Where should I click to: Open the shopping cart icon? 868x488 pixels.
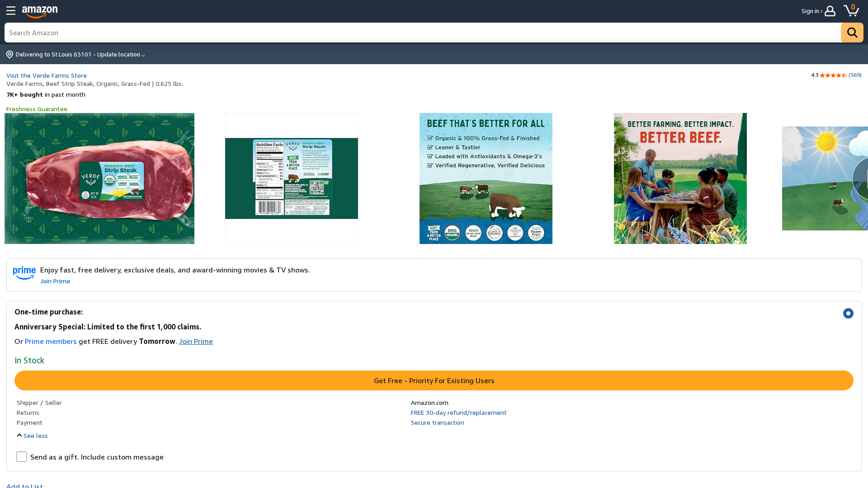851,10
